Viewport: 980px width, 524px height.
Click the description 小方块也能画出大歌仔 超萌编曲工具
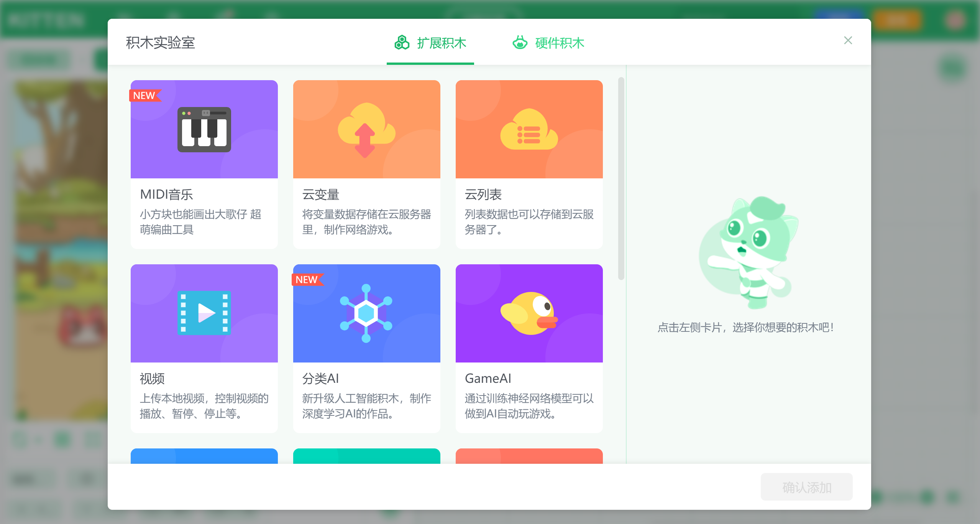pos(200,222)
